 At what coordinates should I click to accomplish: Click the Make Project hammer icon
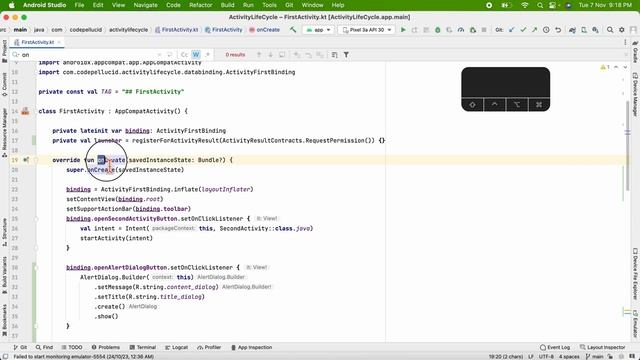pyautogui.click(x=293, y=30)
